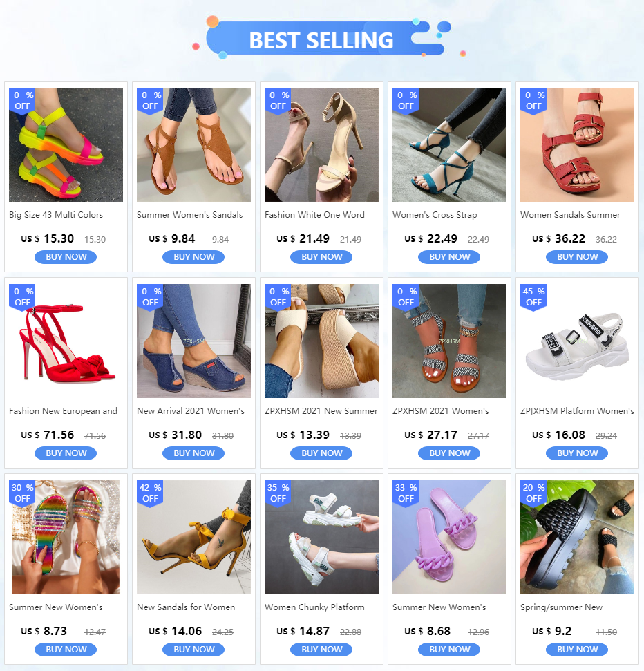Open New Sandals for Women title link
This screenshot has width=644, height=671.
pos(186,607)
